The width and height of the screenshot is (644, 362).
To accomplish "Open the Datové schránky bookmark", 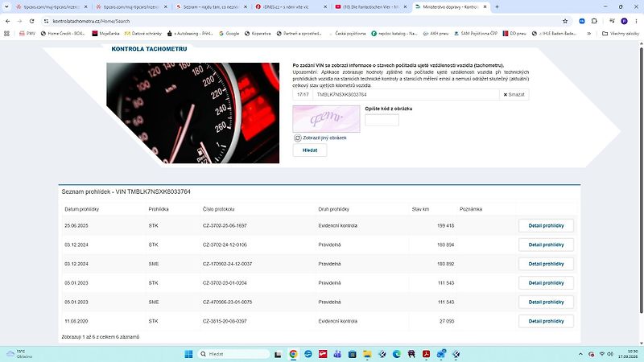I will coord(143,33).
